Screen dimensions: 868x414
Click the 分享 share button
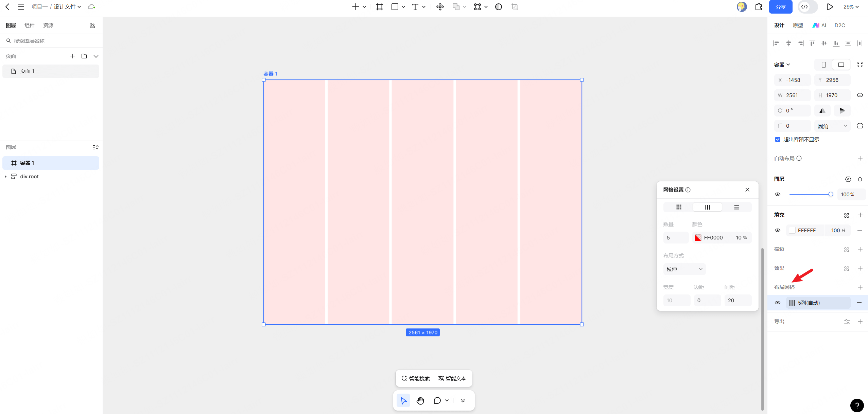(x=780, y=7)
